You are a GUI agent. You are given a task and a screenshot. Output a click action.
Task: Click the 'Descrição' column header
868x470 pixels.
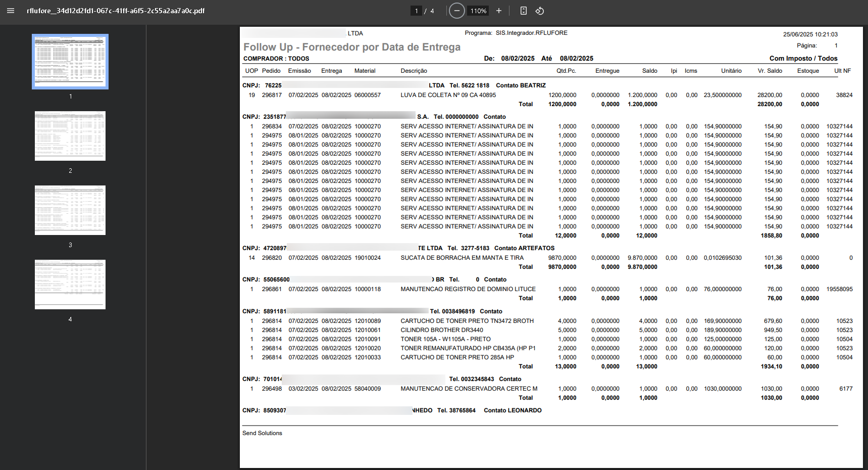[x=414, y=71]
